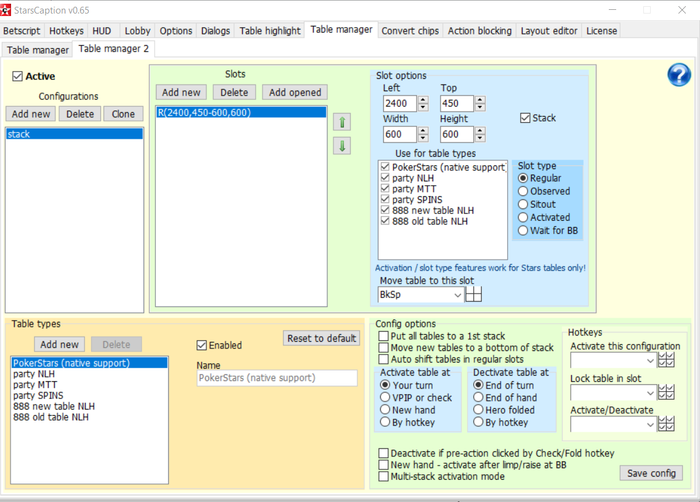The width and height of the screenshot is (700, 502).
Task: Move slot up with green up arrow
Action: click(342, 122)
